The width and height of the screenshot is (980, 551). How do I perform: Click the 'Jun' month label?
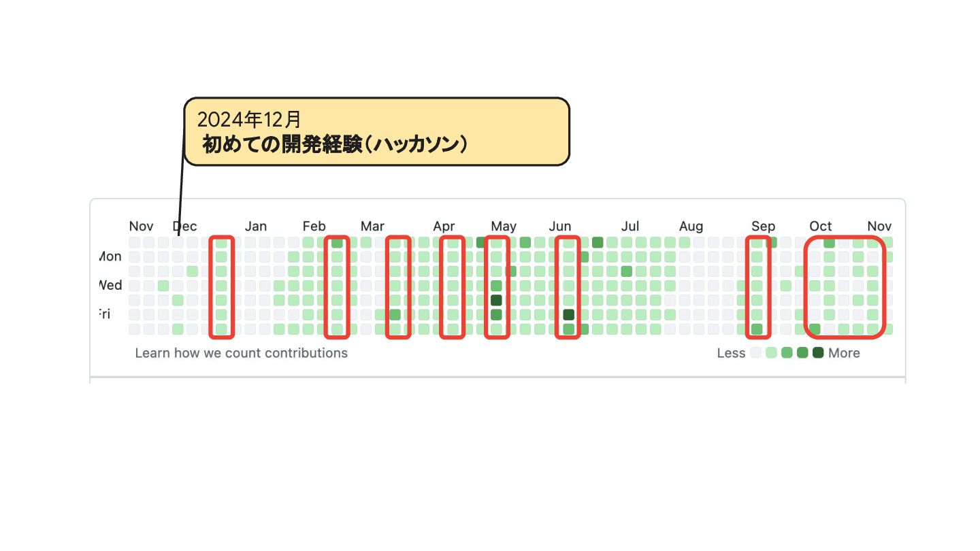[x=560, y=227]
